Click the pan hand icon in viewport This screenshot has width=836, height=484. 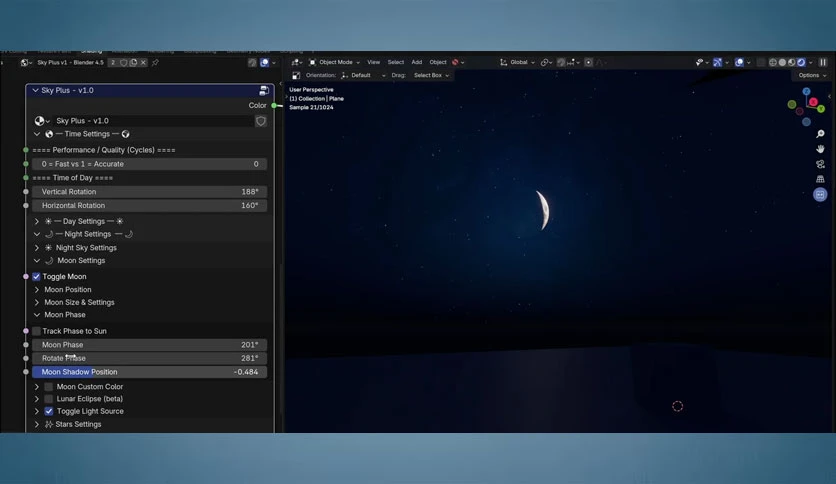click(820, 149)
